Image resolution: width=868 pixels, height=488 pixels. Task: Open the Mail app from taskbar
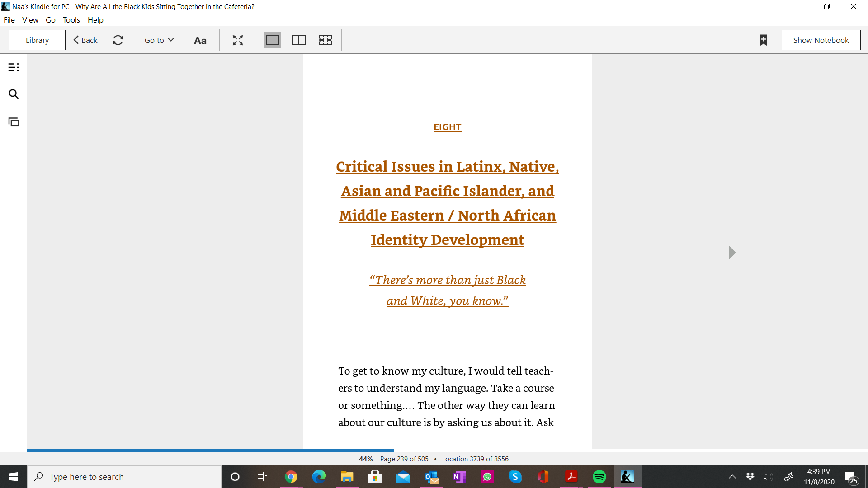403,477
